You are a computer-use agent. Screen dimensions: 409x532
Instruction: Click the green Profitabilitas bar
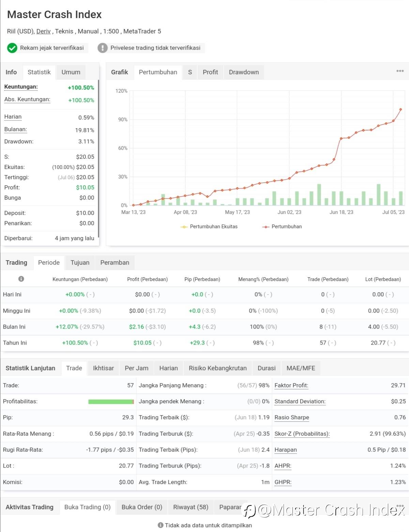click(x=111, y=402)
